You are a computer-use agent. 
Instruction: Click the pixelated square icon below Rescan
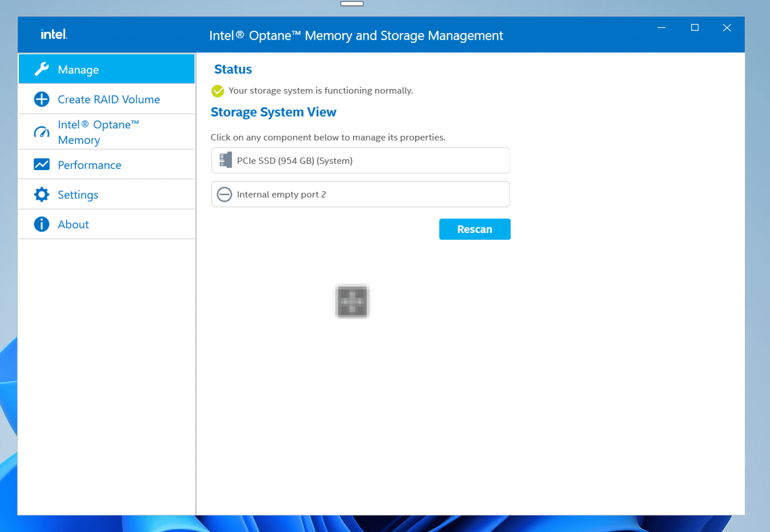pyautogui.click(x=352, y=302)
